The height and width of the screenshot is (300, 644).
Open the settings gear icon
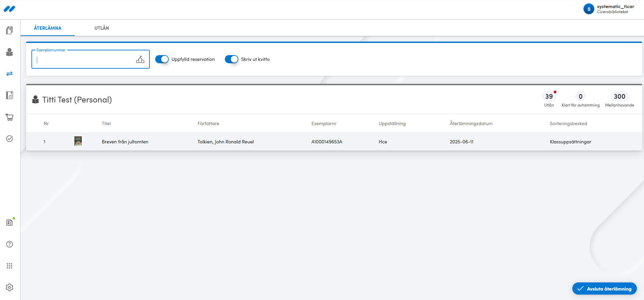coord(9,287)
